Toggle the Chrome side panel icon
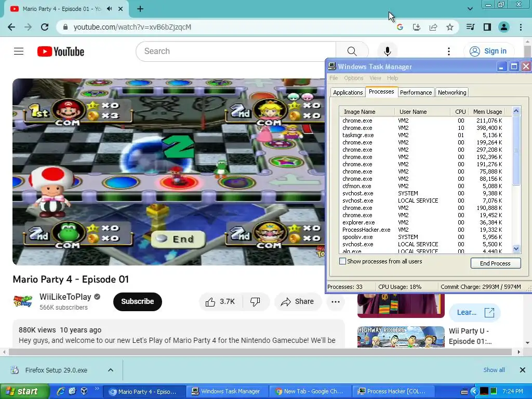532x399 pixels. (x=487, y=27)
